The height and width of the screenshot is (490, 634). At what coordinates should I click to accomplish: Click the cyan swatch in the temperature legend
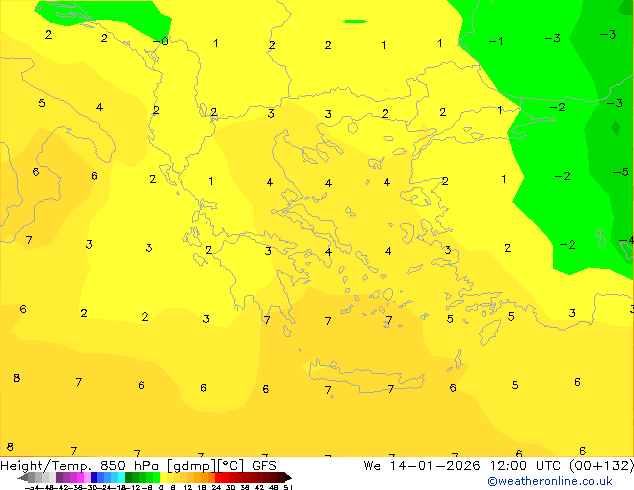121,477
